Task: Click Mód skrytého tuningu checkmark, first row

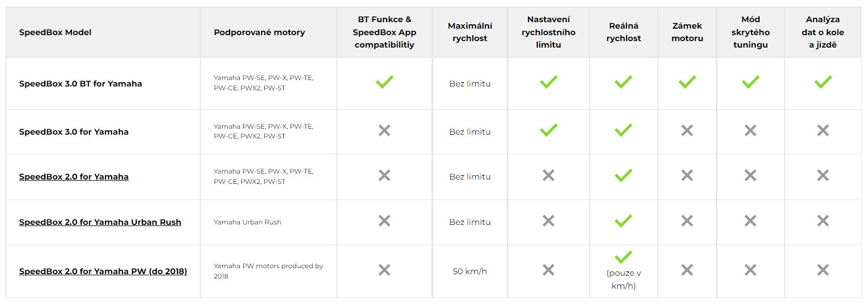Action: click(x=750, y=82)
